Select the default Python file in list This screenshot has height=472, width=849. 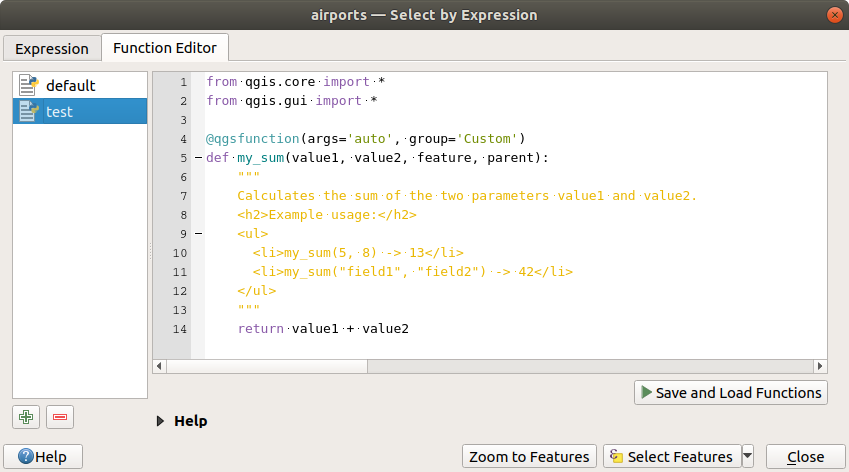pos(70,85)
